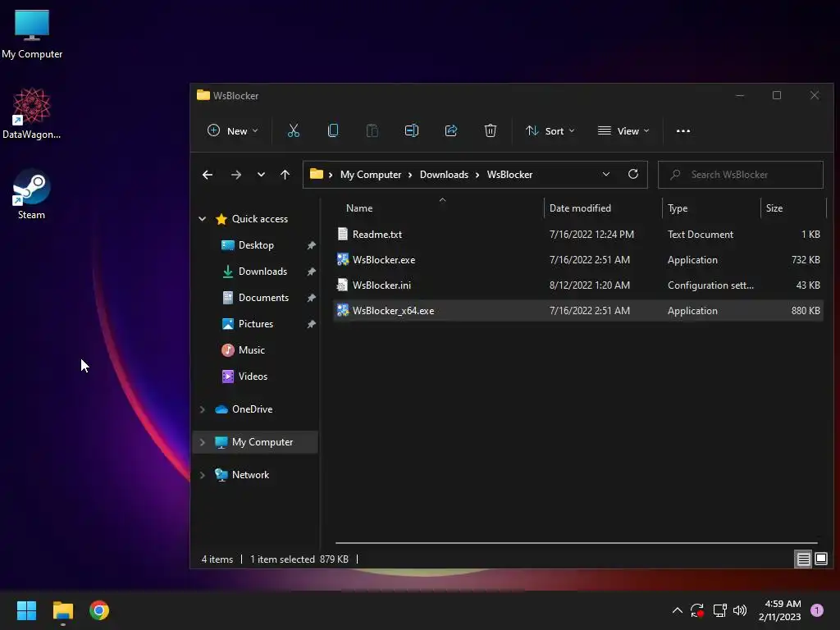Click the Paste icon in toolbar
This screenshot has height=630, width=840.
point(372,130)
